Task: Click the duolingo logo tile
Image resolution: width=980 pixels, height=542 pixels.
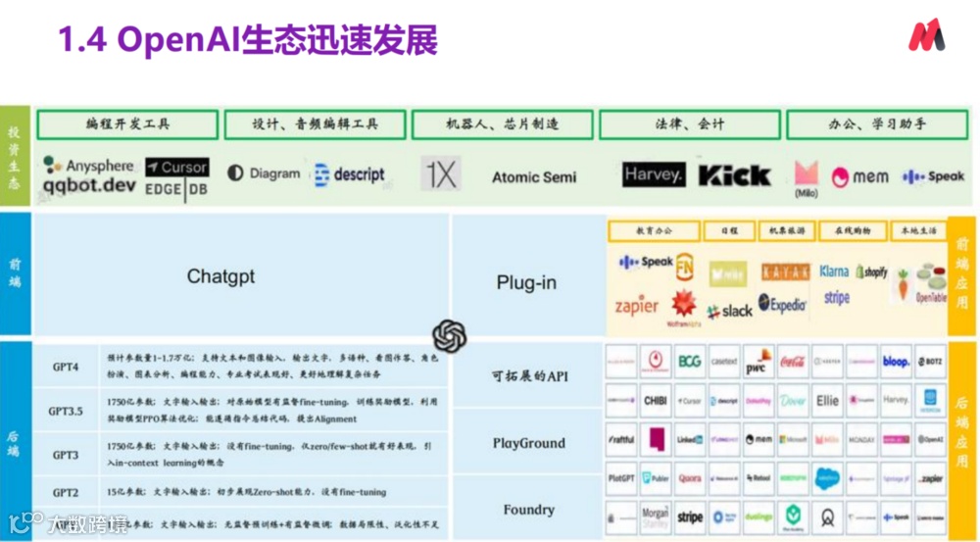Action: (x=758, y=517)
